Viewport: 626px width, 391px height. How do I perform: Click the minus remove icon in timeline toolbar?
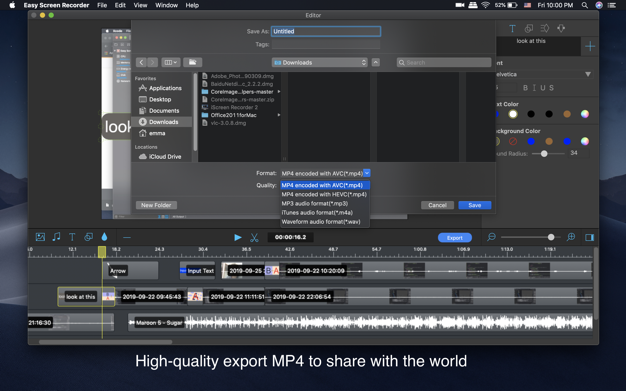127,237
